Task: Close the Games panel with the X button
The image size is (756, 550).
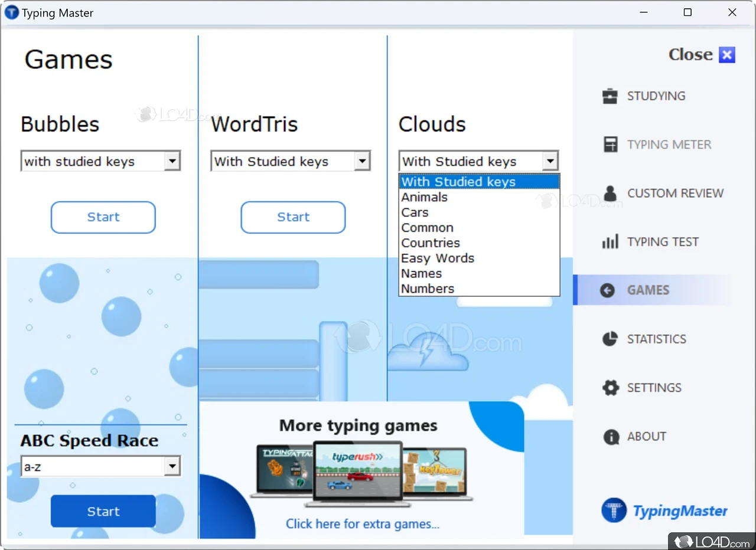Action: (x=727, y=54)
